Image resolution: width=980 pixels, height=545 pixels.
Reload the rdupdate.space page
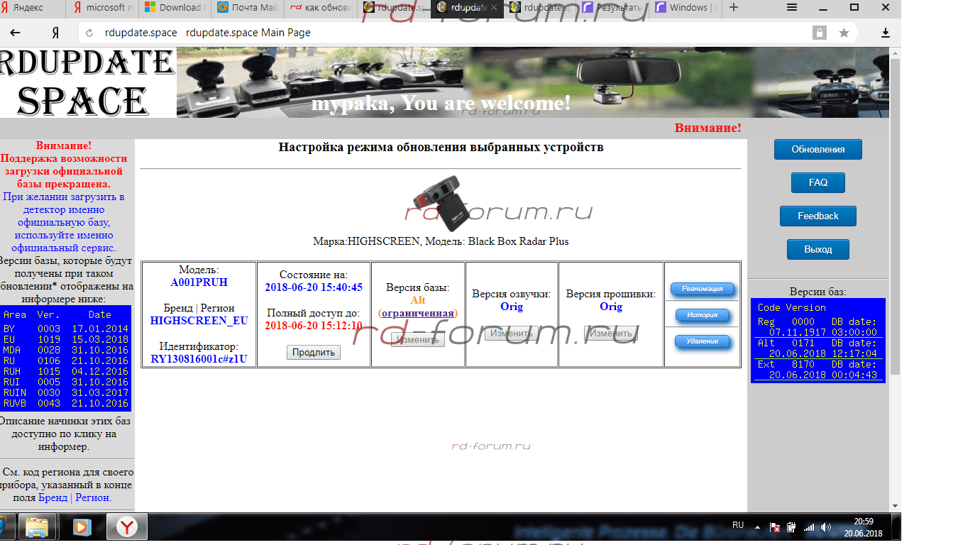click(x=89, y=33)
